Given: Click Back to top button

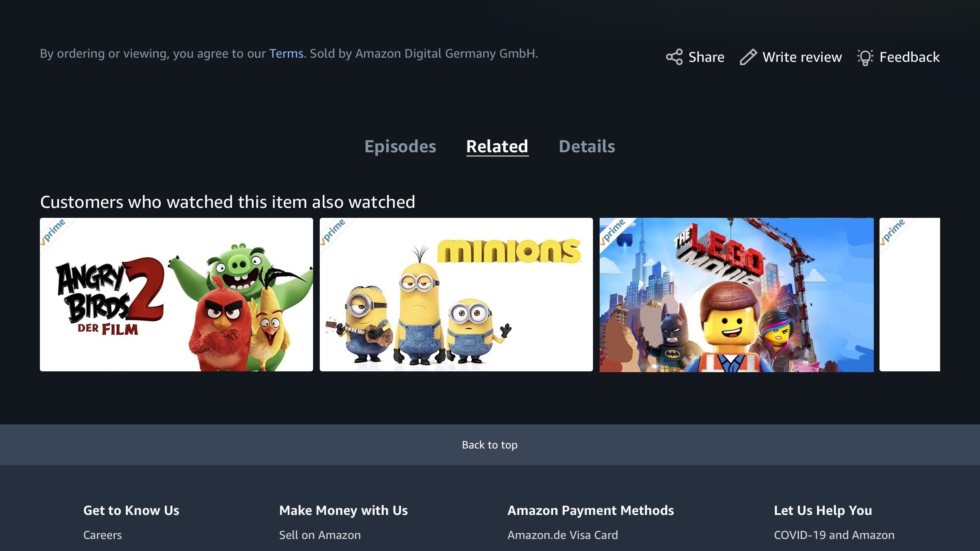Looking at the screenshot, I should (490, 444).
